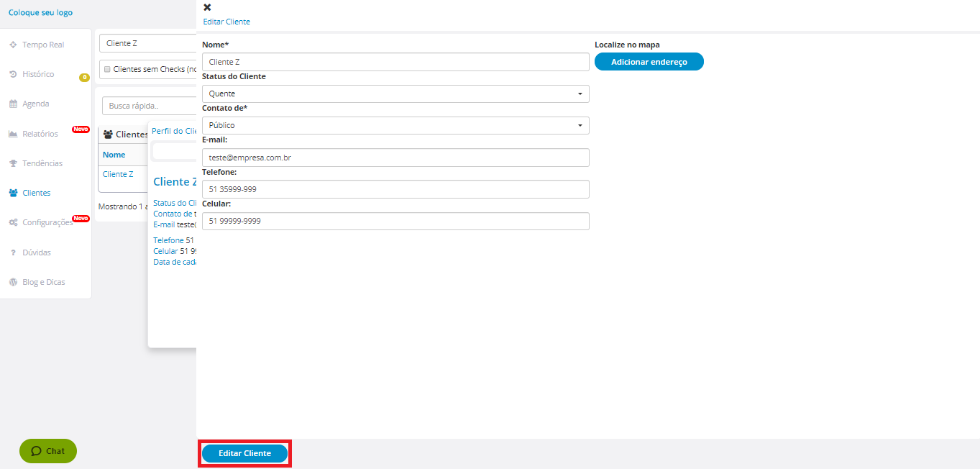Screen dimensions: 980x469
Task: Click the Tendências trophy icon
Action: coord(13,163)
